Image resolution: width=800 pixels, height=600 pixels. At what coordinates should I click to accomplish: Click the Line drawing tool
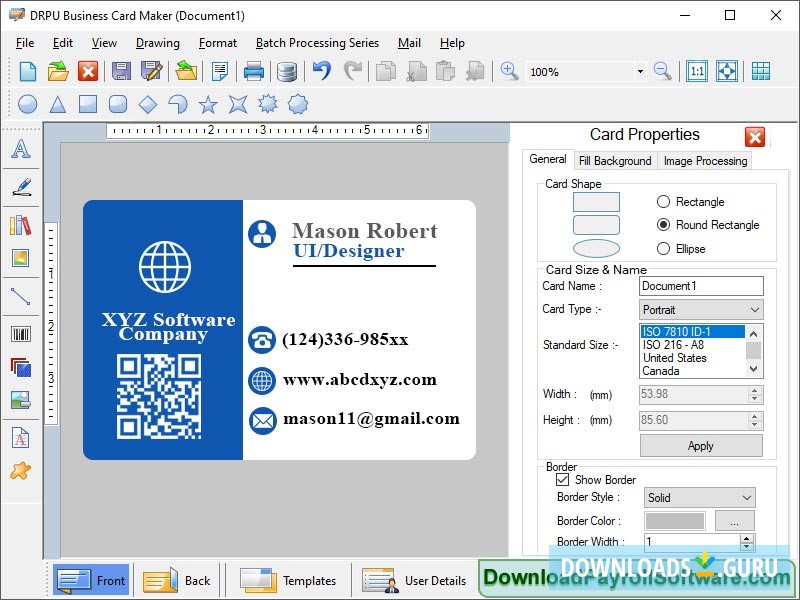[20, 296]
